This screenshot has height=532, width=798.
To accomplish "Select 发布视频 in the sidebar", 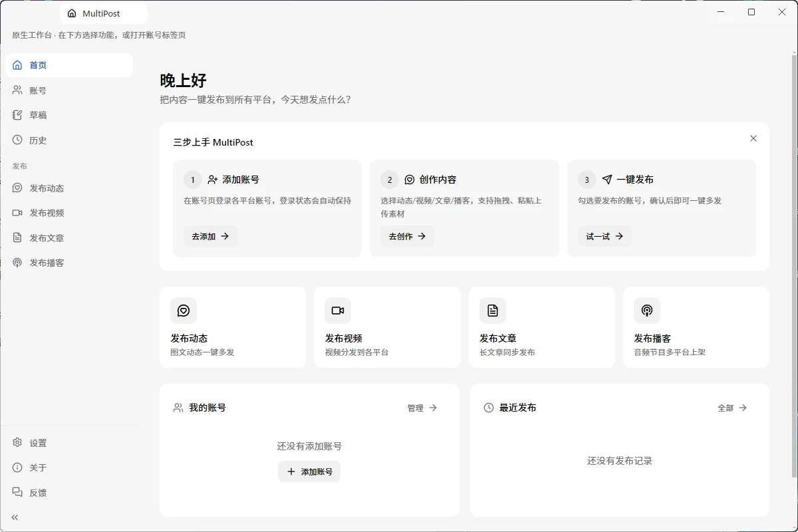I will tap(69, 213).
